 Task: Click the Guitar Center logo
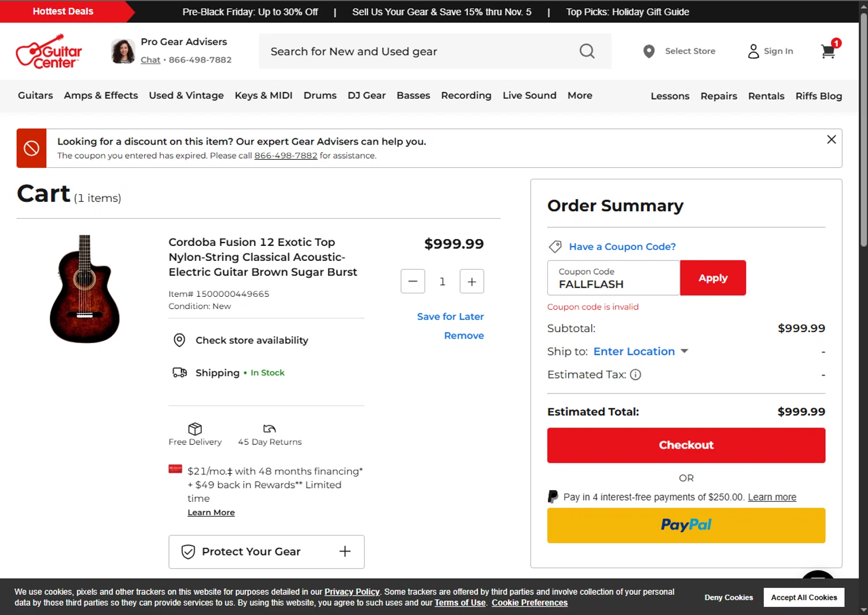tap(49, 51)
